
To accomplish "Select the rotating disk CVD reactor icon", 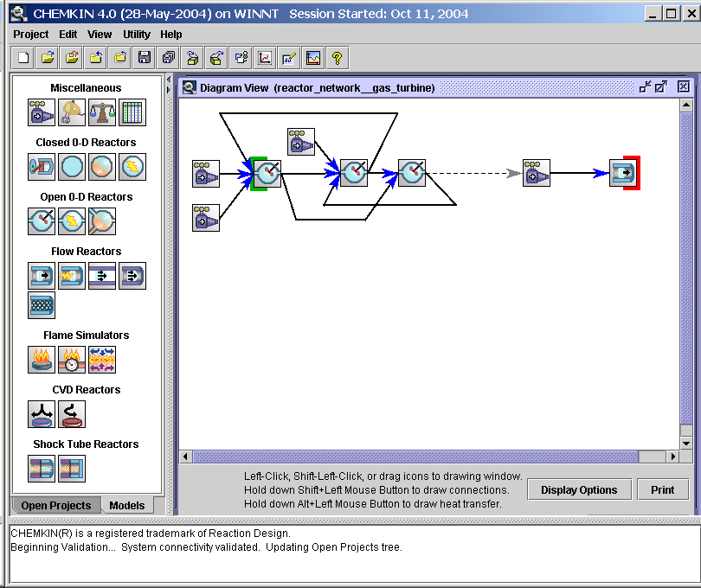I will tap(72, 414).
